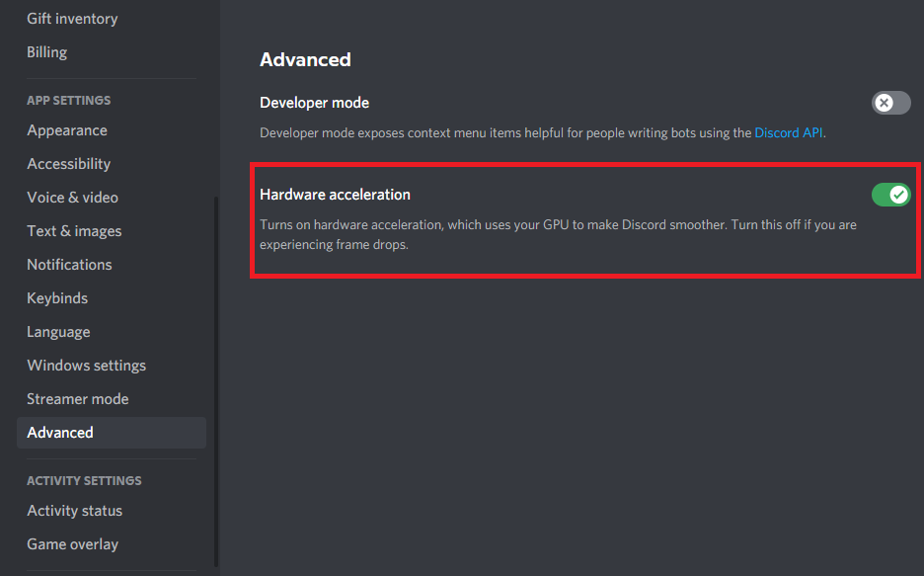924x576 pixels.
Task: Open Activity status settings
Action: 75,511
